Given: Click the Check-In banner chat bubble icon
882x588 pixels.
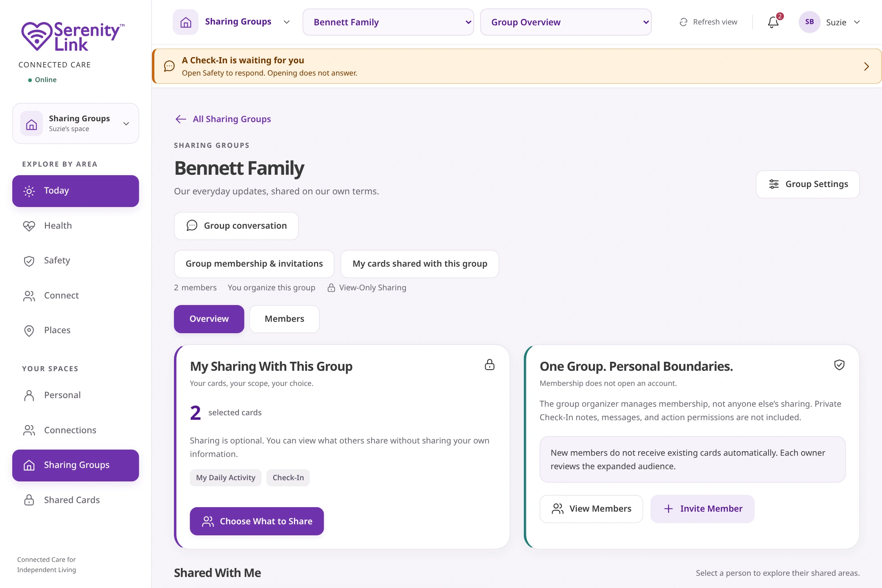Looking at the screenshot, I should (x=169, y=66).
